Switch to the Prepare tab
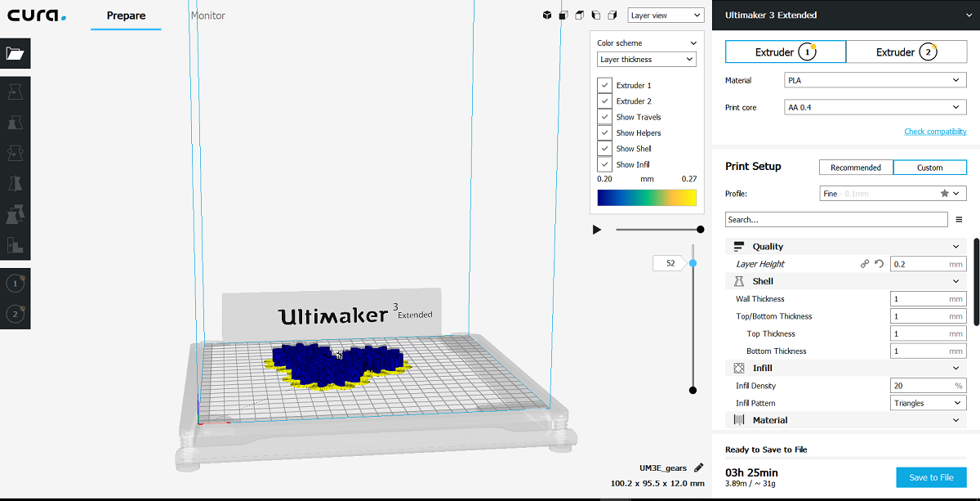 click(x=126, y=16)
